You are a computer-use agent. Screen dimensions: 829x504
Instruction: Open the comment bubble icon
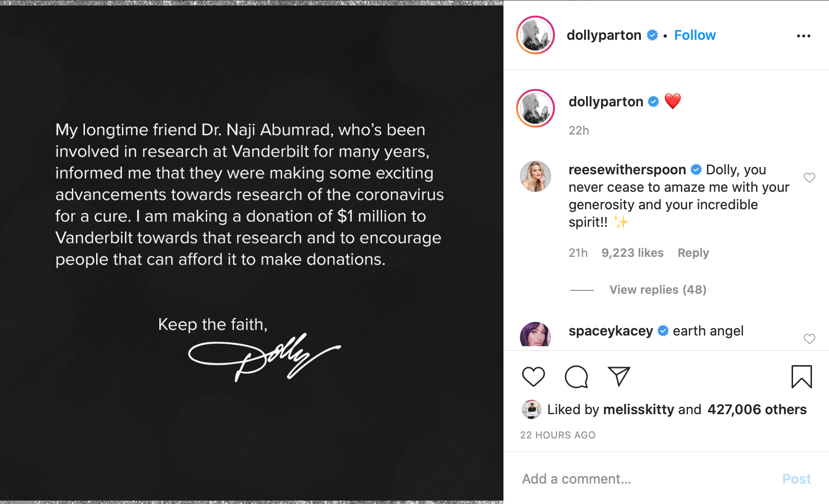576,377
